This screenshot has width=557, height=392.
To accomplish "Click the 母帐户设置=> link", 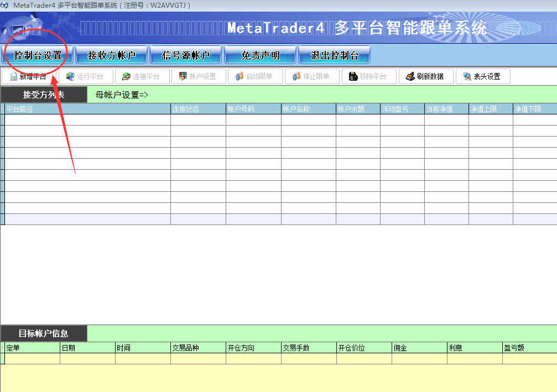I will (122, 95).
